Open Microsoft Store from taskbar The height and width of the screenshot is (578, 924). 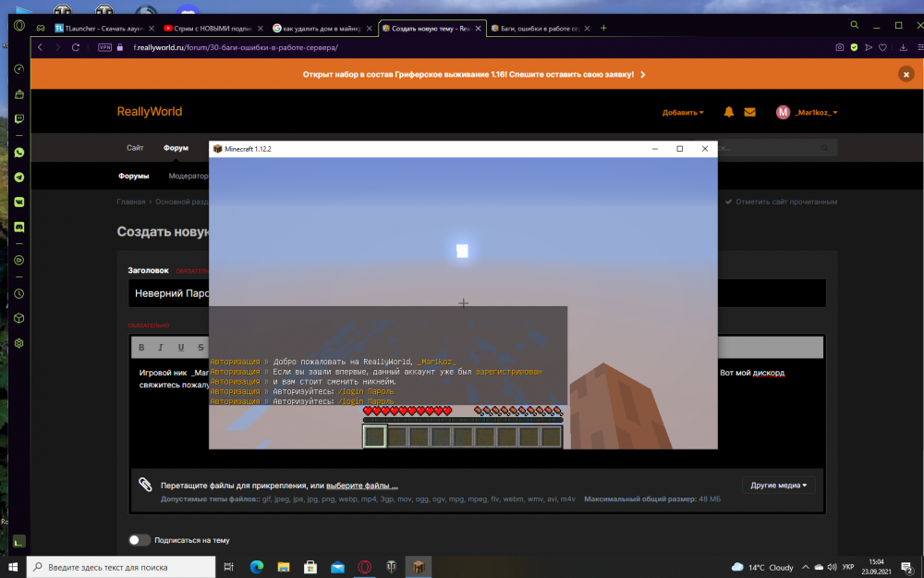(x=310, y=567)
